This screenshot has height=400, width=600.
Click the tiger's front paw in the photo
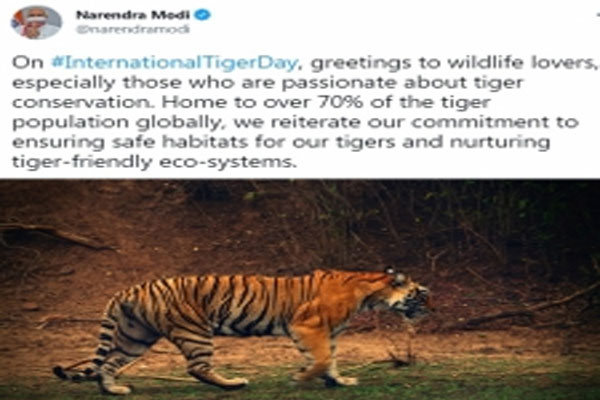point(344,380)
